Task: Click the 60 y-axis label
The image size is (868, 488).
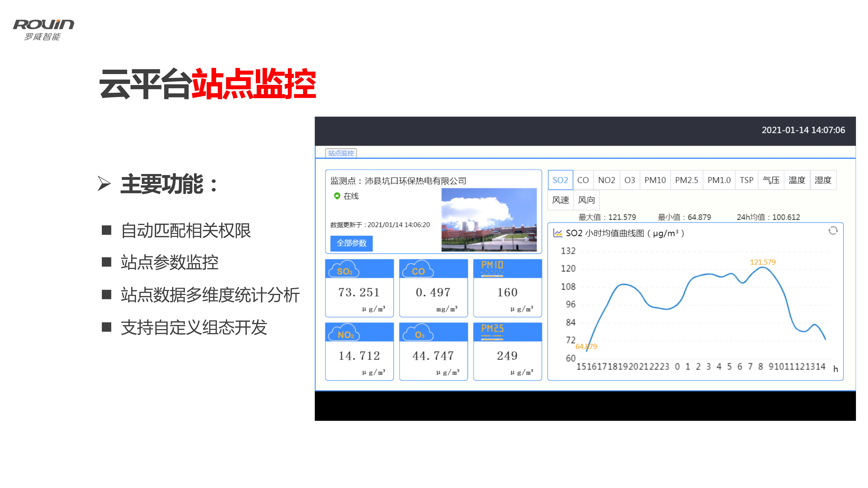Action: (571, 358)
